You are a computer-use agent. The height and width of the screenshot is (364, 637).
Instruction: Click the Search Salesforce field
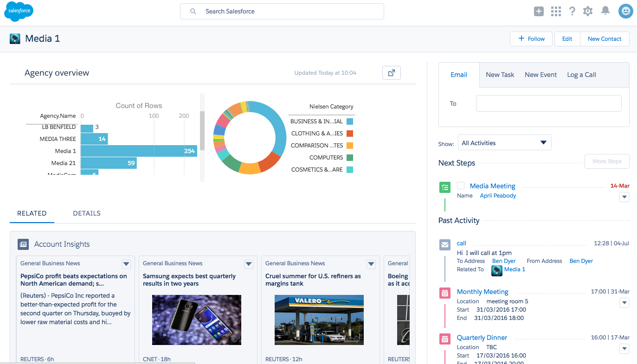(282, 12)
